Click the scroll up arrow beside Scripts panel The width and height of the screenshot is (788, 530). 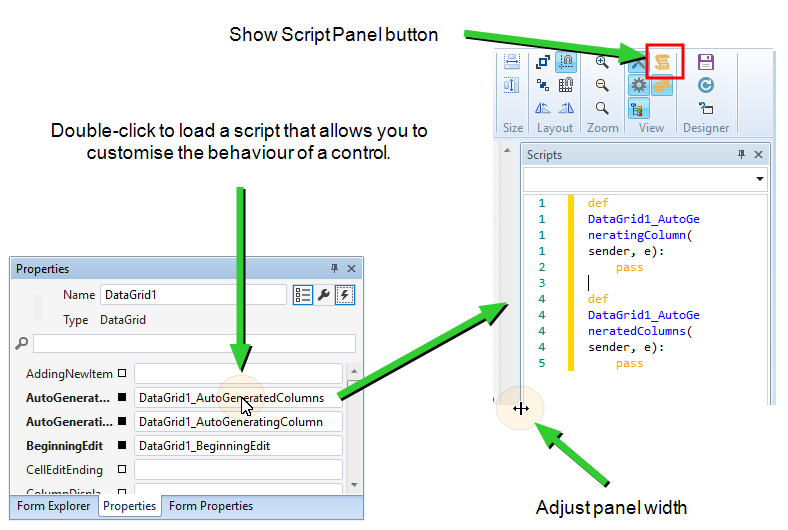tap(507, 150)
